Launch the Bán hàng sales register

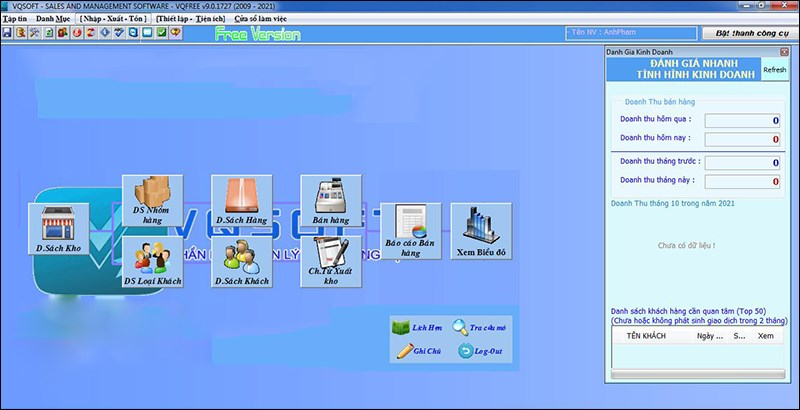330,200
